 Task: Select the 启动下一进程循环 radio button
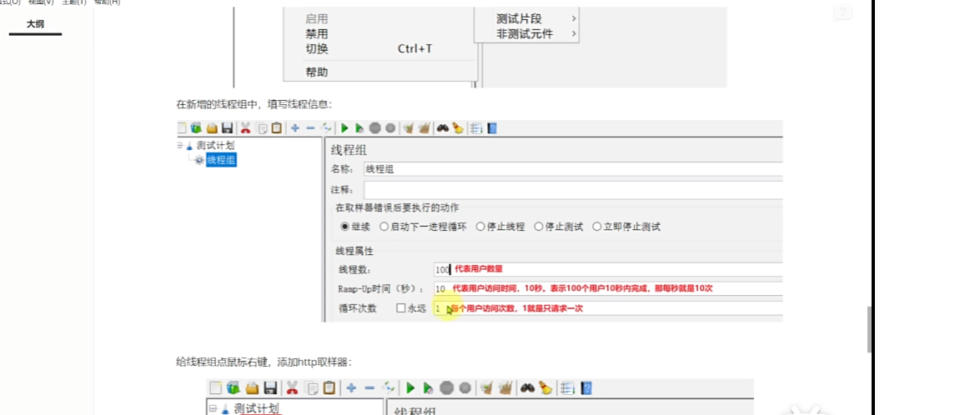384,227
